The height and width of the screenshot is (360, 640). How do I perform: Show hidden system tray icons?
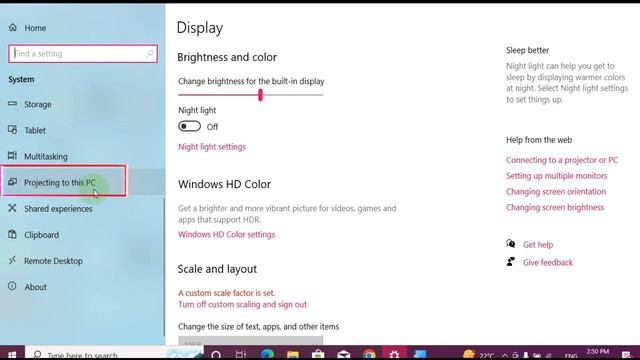pos(504,355)
